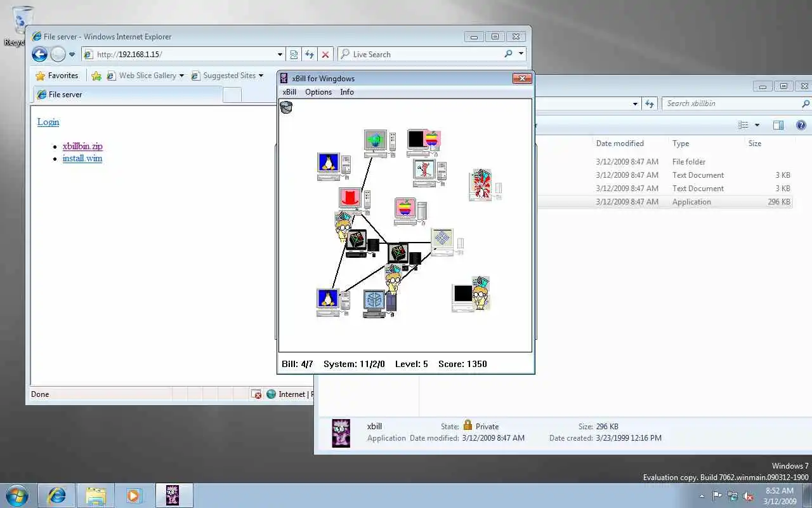Viewport: 812px width, 508px height.
Task: Click the BSD daemon computer in xBill
Action: point(429,172)
